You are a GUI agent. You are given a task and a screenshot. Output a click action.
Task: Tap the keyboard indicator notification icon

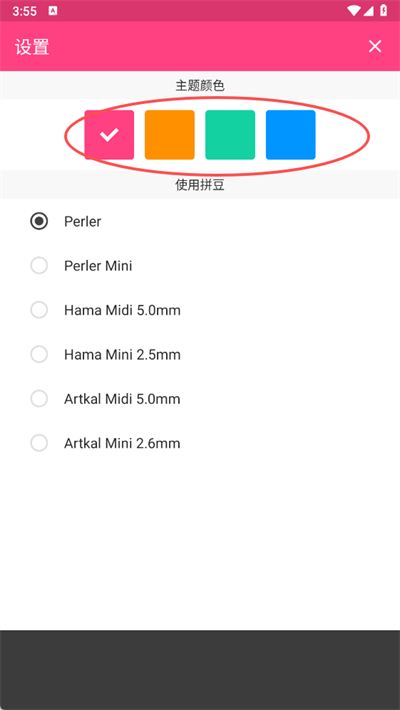click(53, 11)
